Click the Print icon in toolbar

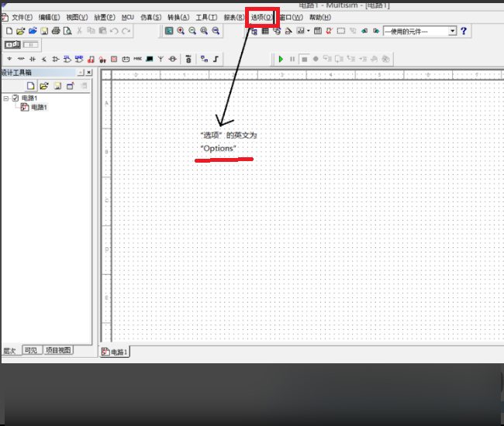point(56,31)
